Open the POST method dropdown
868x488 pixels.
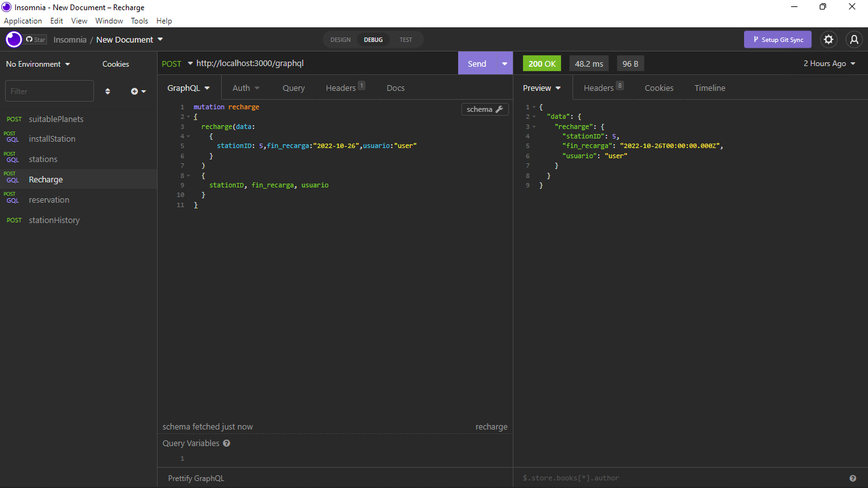(177, 64)
